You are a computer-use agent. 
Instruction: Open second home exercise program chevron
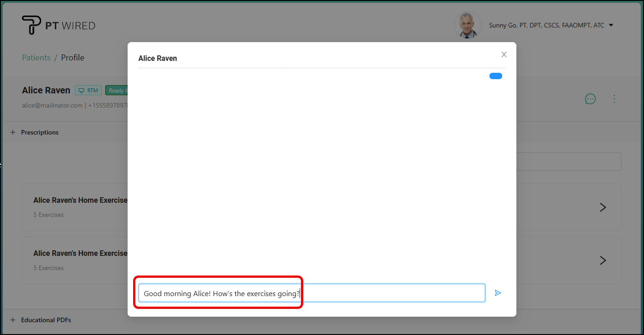[603, 260]
